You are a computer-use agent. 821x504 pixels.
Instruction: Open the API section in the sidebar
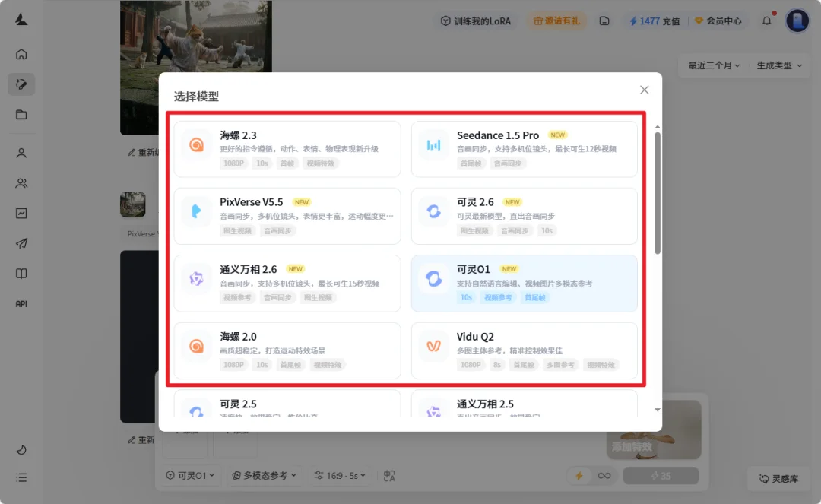(x=21, y=303)
